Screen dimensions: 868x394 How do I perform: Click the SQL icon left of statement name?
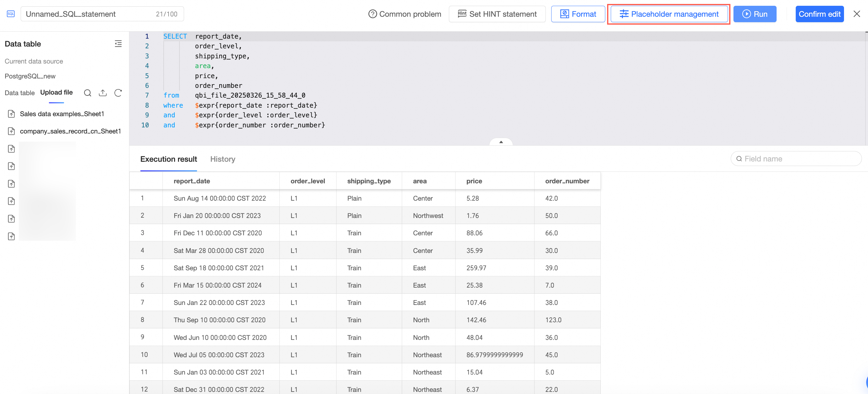point(11,14)
